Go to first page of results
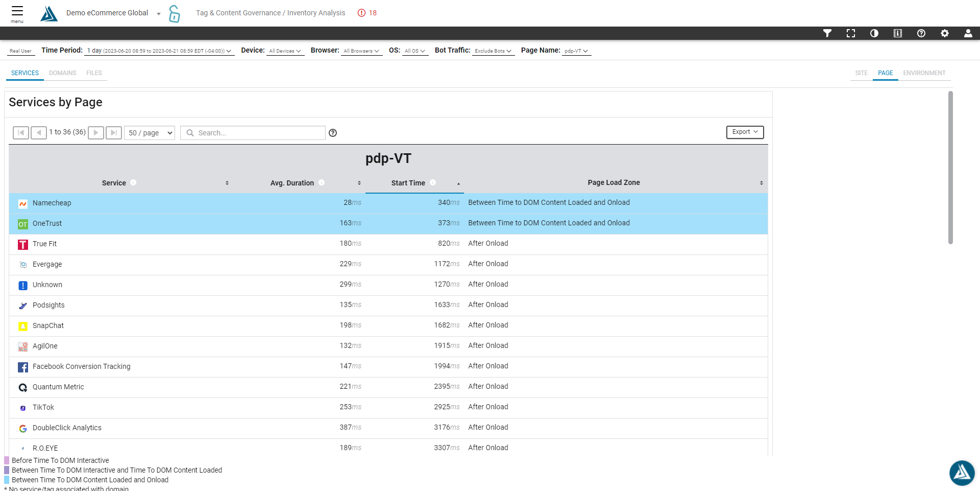Image resolution: width=980 pixels, height=491 pixels. [21, 133]
